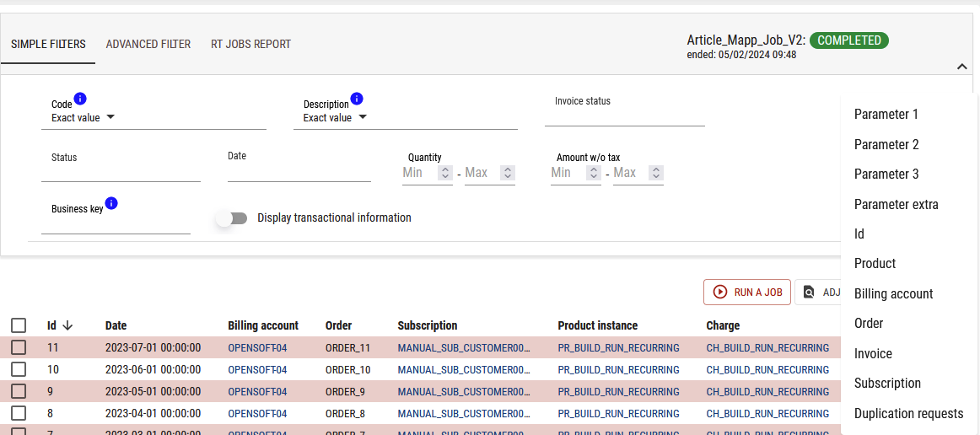Switch to the Simple Filters tab
The width and height of the screenshot is (980, 435).
click(48, 45)
